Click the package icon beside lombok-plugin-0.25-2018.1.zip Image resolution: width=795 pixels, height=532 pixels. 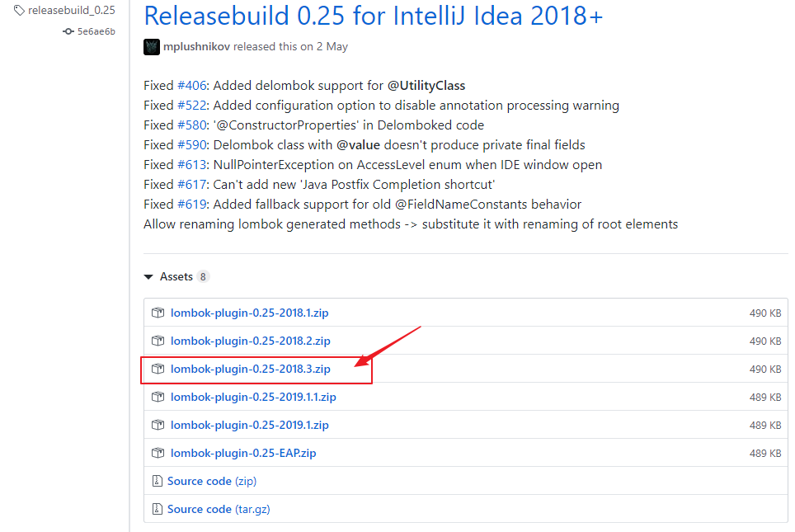[x=158, y=313]
